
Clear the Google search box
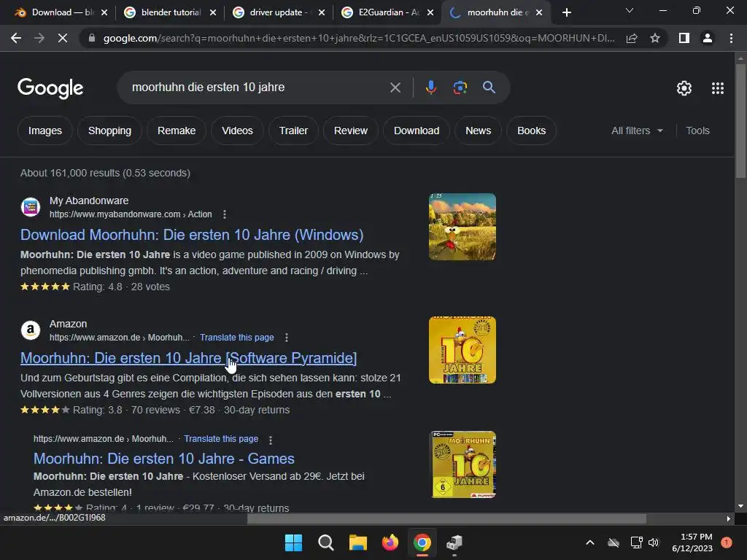click(395, 87)
